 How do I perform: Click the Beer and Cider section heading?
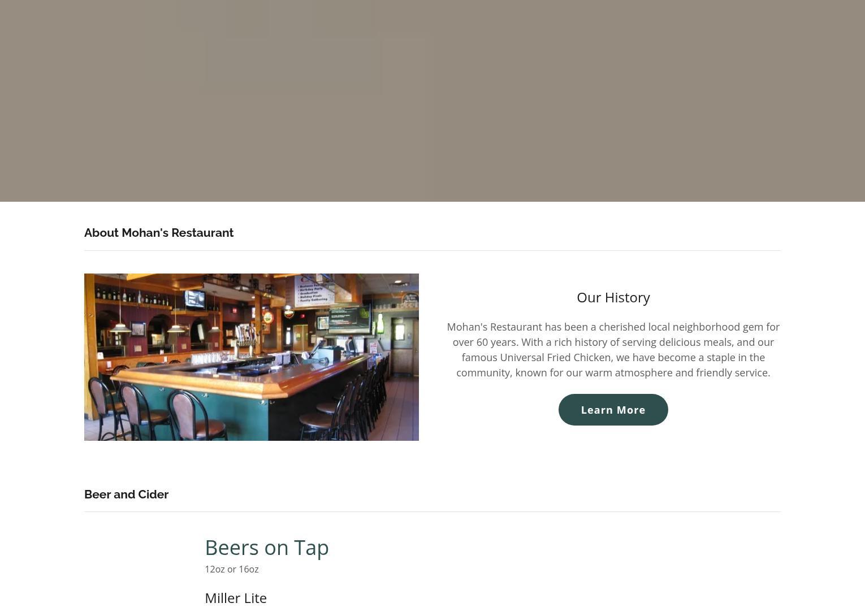[x=127, y=494]
